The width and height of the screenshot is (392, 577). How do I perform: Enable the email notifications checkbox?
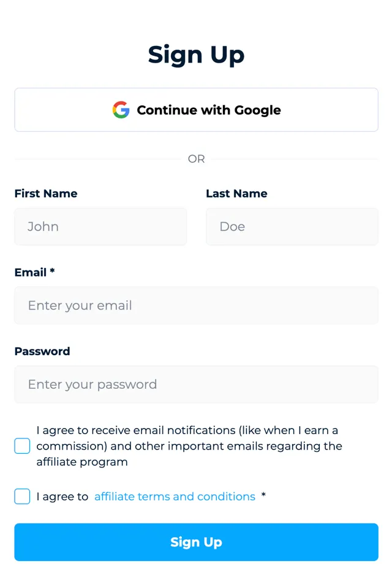point(22,446)
